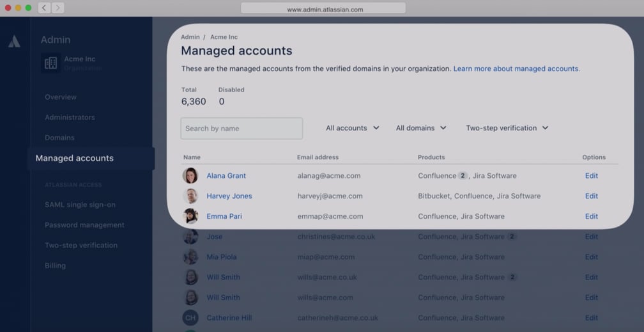The image size is (644, 332).
Task: Click Emma Pari's avatar photo
Action: coord(190,216)
